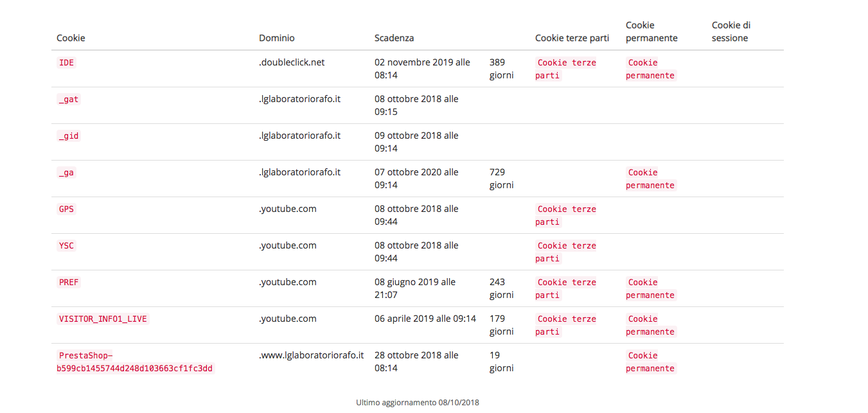Screen dimensions: 868x413
Task: Select the _ga cookie tag
Action: pyautogui.click(x=67, y=173)
